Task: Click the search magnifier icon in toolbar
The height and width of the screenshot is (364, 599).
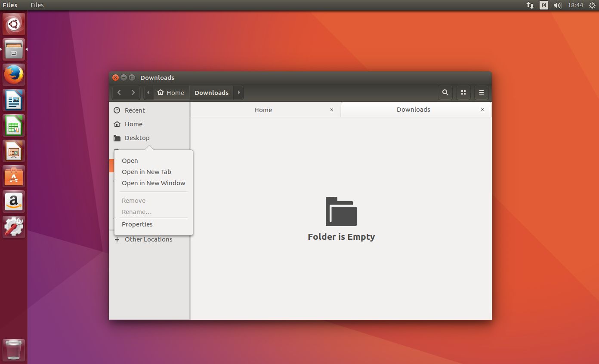Action: pyautogui.click(x=445, y=92)
